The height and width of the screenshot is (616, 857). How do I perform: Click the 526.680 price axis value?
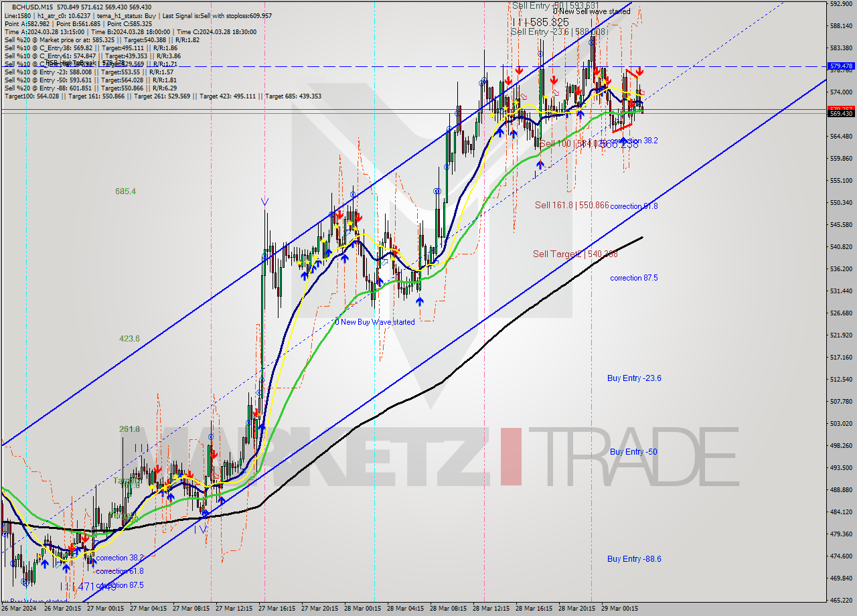click(x=841, y=313)
